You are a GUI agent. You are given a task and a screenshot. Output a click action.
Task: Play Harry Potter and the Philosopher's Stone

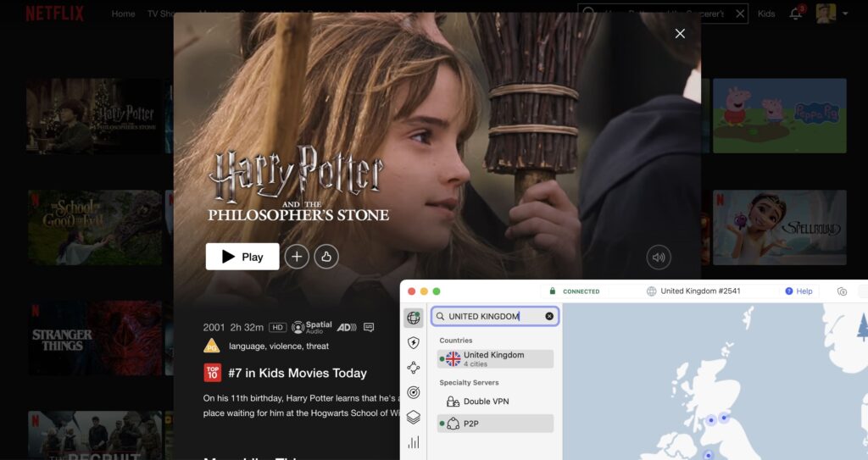pyautogui.click(x=242, y=257)
